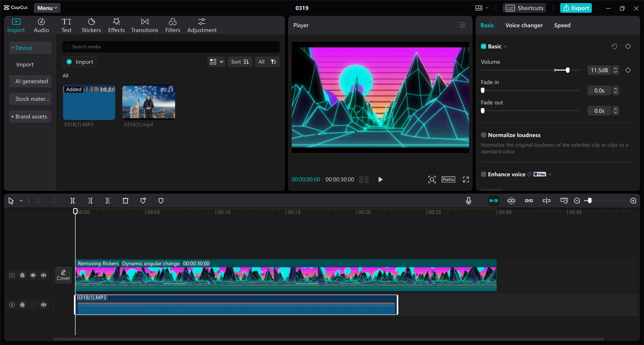Toggle clip linkage in timeline toolbar
The image size is (644, 345).
[529, 201]
